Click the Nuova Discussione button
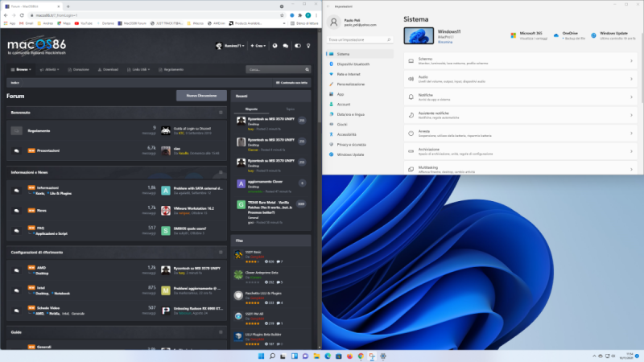Viewport: 644px width, 362px height. click(x=201, y=96)
